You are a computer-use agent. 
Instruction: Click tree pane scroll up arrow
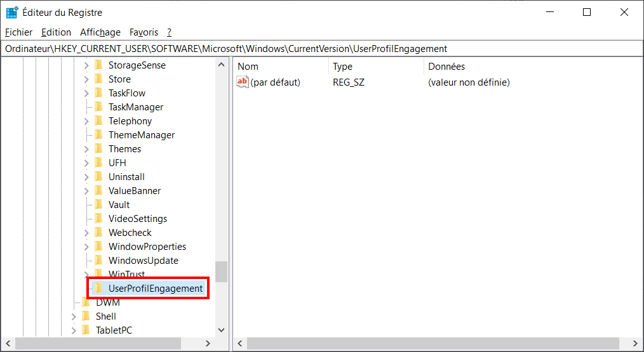tap(222, 65)
